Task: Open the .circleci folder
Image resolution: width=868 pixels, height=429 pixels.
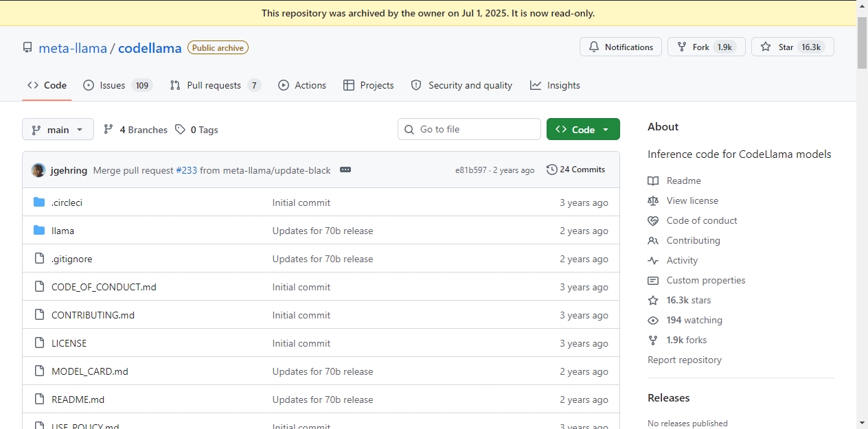Action: pyautogui.click(x=67, y=202)
